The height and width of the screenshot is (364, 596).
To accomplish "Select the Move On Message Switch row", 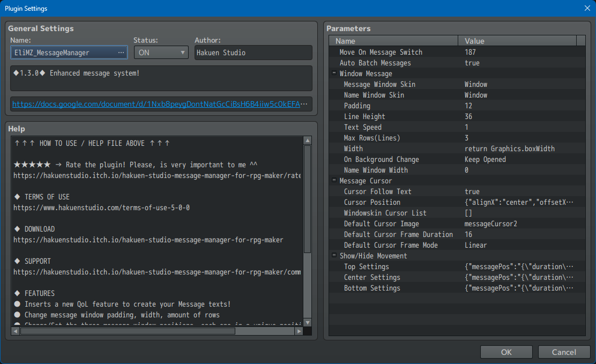I will pyautogui.click(x=457, y=52).
